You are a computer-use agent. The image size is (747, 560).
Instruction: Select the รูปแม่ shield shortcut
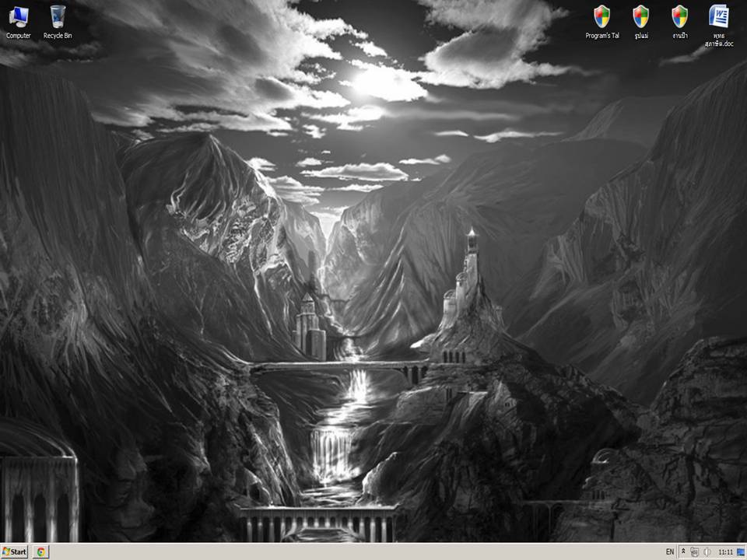pos(641,23)
